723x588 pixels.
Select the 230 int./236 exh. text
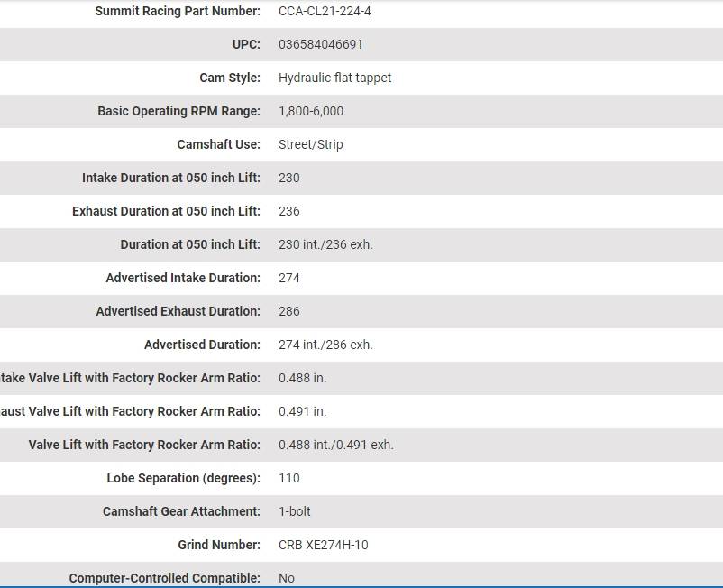[325, 244]
